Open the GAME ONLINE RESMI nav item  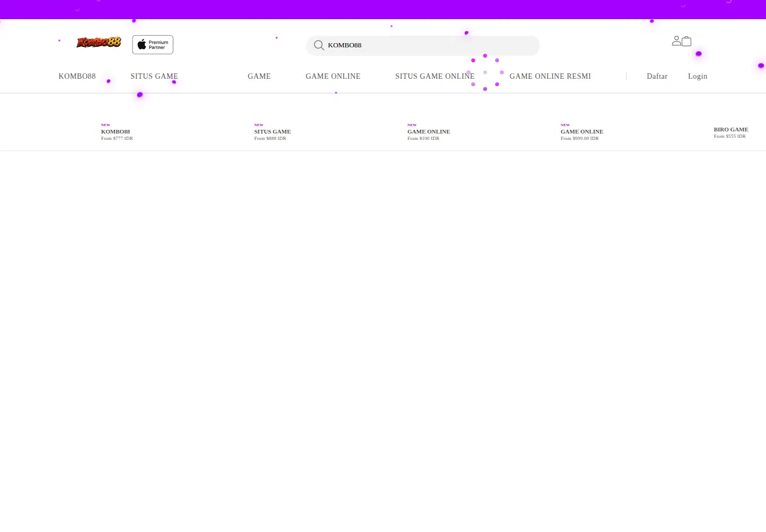click(550, 76)
